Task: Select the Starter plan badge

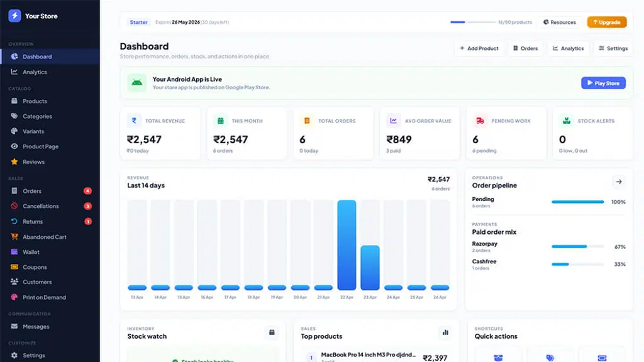Action: (x=138, y=22)
